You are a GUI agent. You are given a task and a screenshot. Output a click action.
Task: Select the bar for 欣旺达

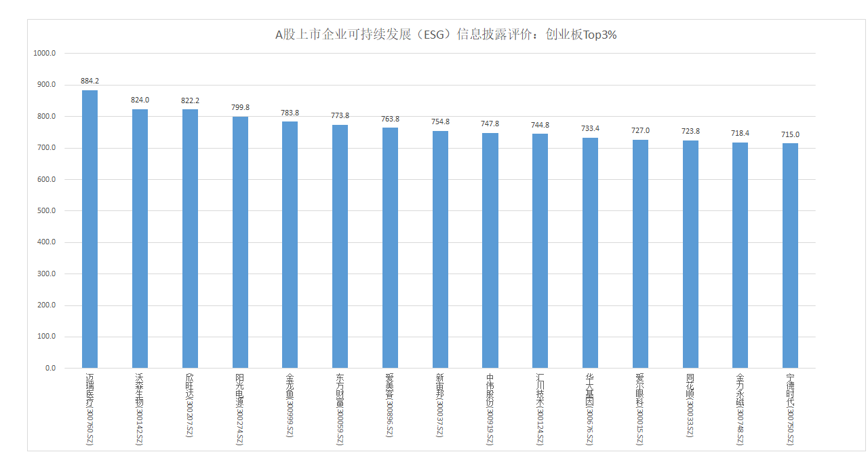coord(191,239)
